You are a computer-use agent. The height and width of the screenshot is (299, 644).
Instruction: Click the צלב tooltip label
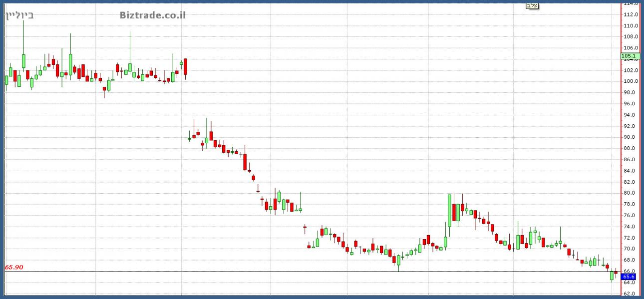[x=533, y=5]
